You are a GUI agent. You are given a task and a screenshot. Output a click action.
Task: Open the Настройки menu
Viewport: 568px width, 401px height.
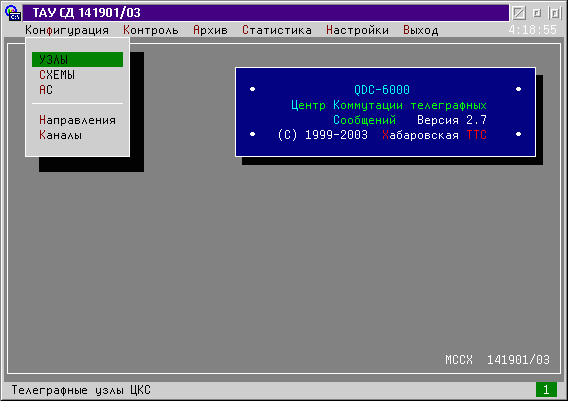coord(357,30)
